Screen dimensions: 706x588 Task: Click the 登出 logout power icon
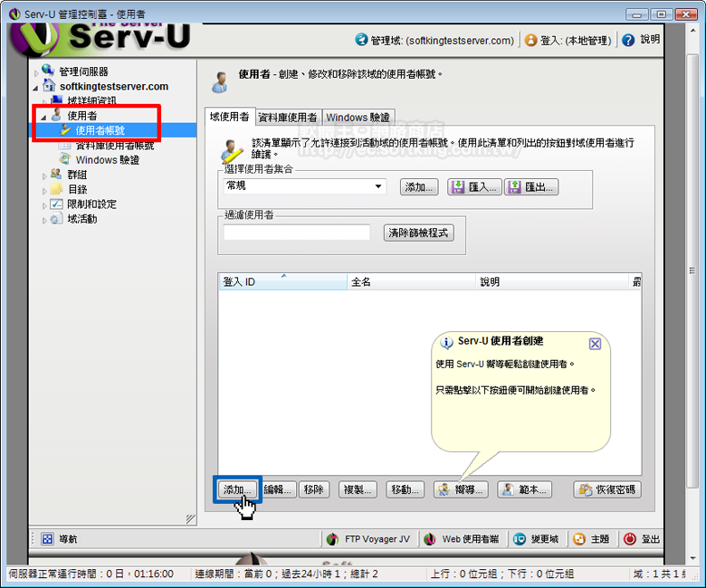pyautogui.click(x=630, y=539)
